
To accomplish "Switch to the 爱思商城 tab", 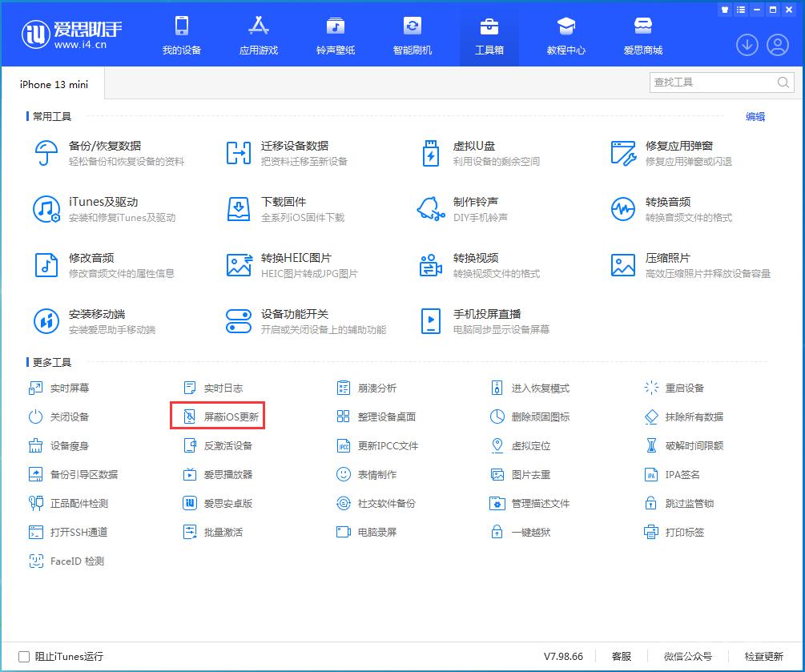I will tap(643, 34).
